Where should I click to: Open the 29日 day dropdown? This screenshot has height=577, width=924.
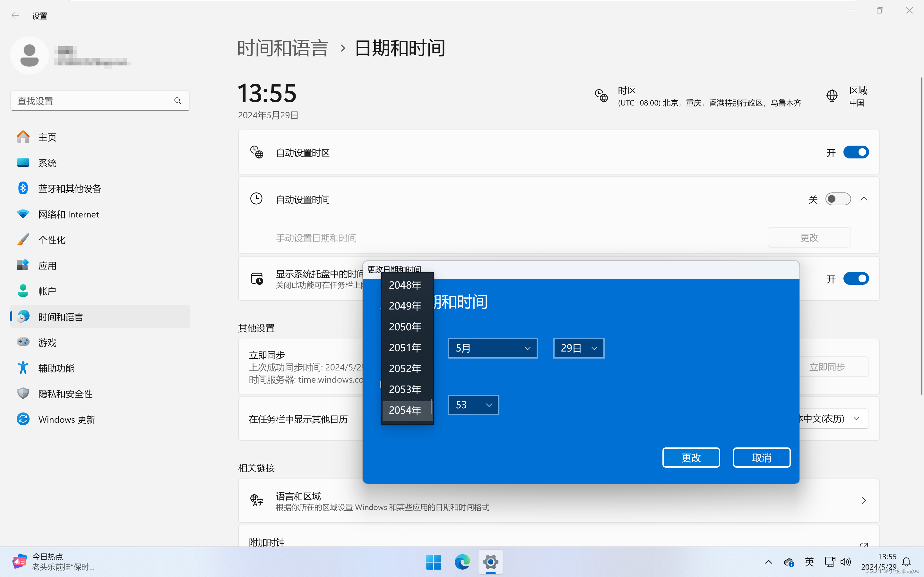coord(578,348)
